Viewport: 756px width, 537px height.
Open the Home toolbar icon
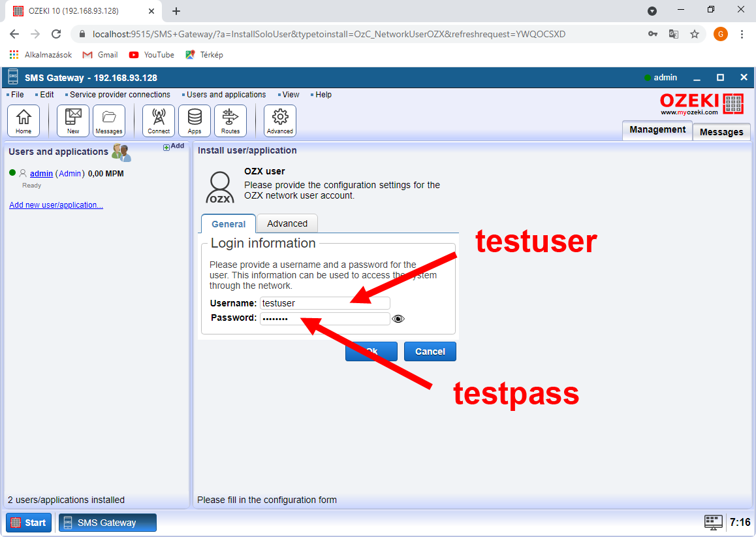(23, 121)
